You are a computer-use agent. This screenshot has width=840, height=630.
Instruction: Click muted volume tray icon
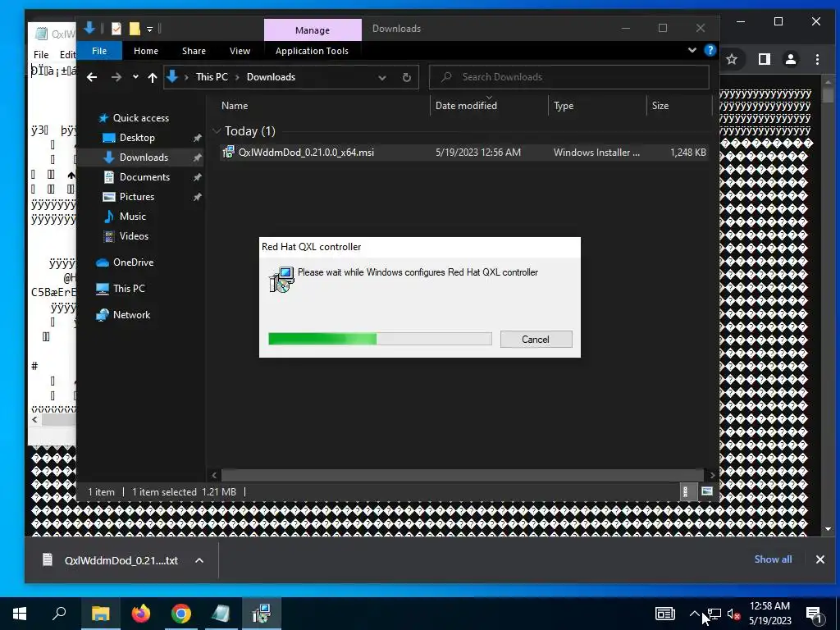[733, 614]
